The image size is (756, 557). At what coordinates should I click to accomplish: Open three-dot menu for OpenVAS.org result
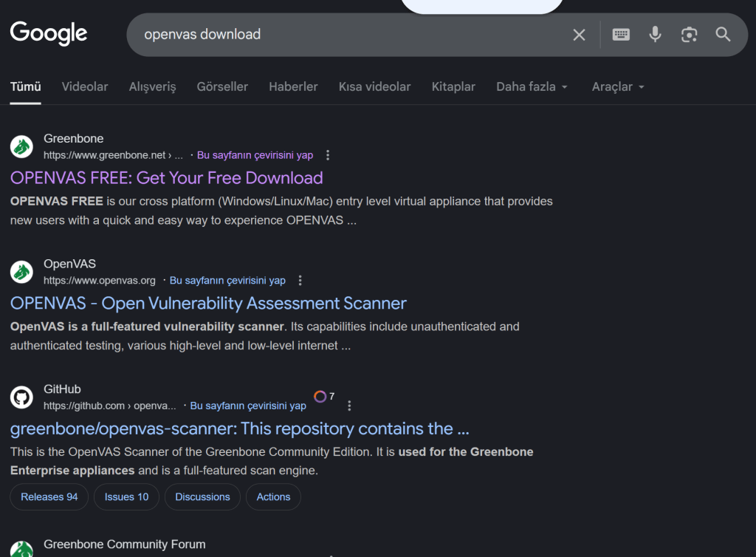click(x=300, y=281)
